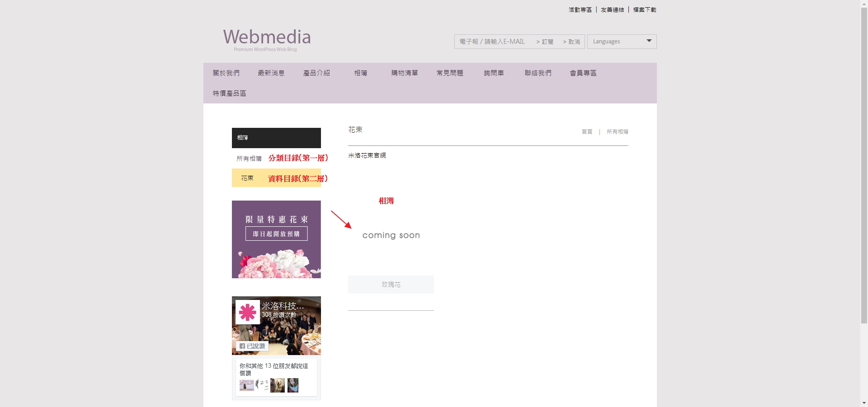Click the scrollbar down arrow
The width and height of the screenshot is (868, 407).
(x=864, y=403)
